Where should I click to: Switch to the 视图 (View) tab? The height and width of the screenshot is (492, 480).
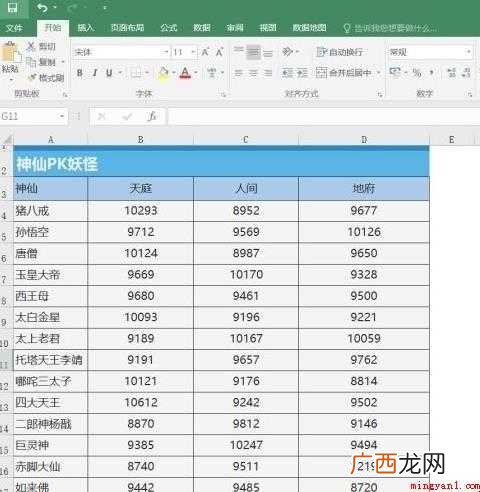(268, 28)
